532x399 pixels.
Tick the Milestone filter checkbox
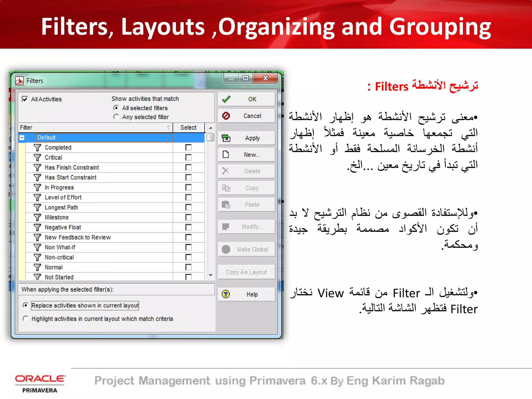point(188,217)
